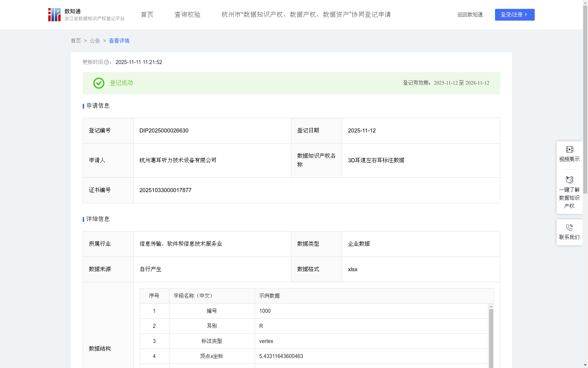Click the 联系我们 phone icon
Image resolution: width=588 pixels, height=368 pixels.
click(x=570, y=227)
